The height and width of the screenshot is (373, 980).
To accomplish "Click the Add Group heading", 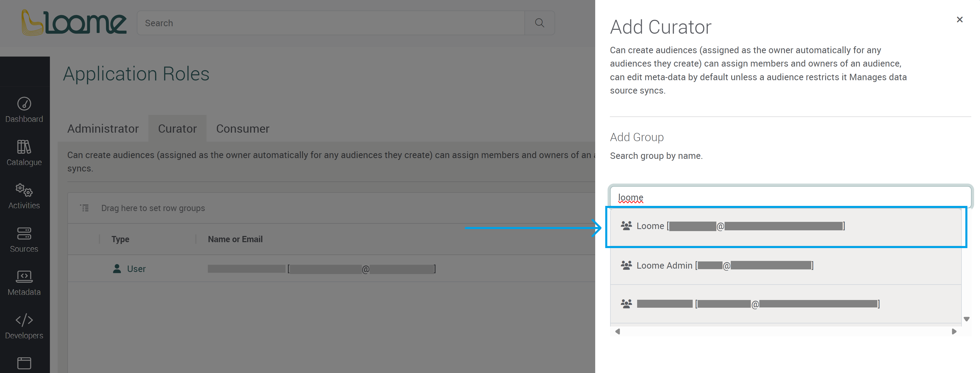I will (x=637, y=137).
